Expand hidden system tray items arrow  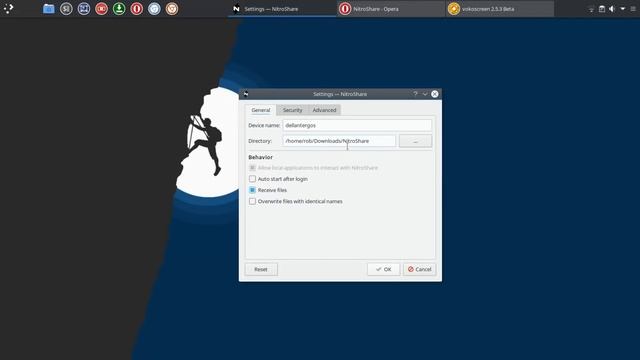pyautogui.click(x=622, y=9)
